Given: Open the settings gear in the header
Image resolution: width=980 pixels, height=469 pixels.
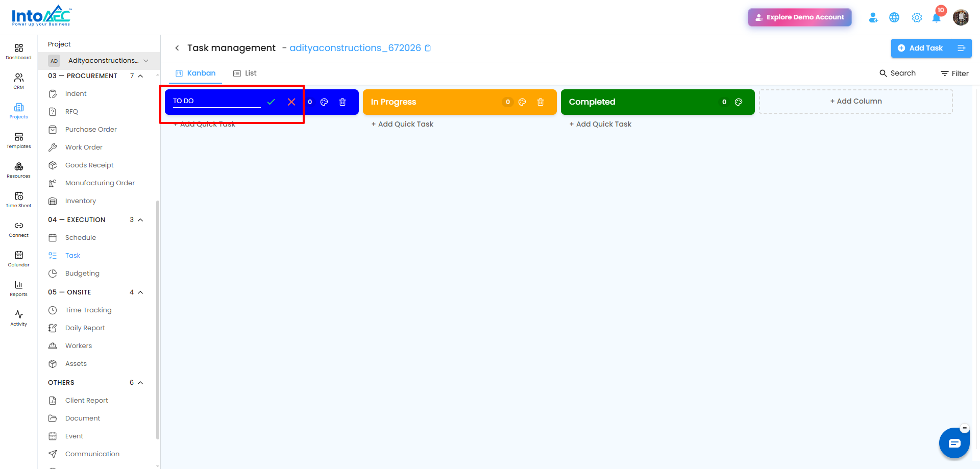Looking at the screenshot, I should tap(917, 18).
